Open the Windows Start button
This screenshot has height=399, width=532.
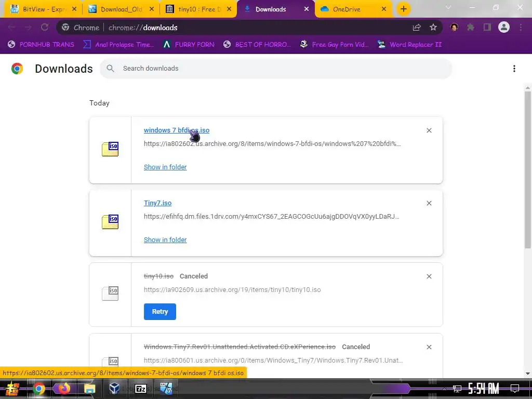click(x=12, y=389)
